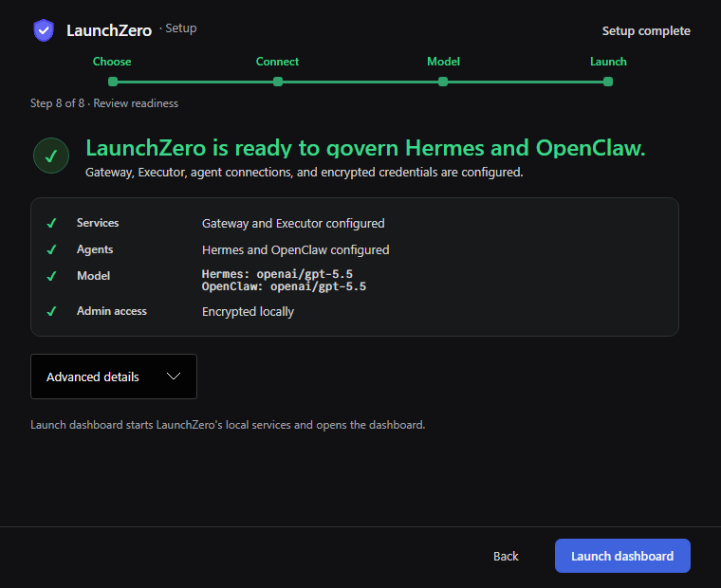
Task: Click the Choose step progress dot
Action: pos(113,82)
